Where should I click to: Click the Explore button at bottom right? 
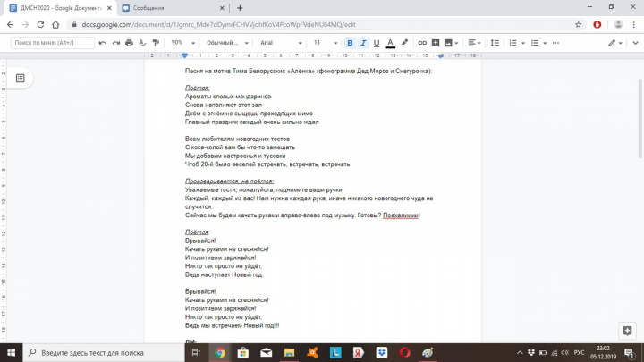[627, 331]
